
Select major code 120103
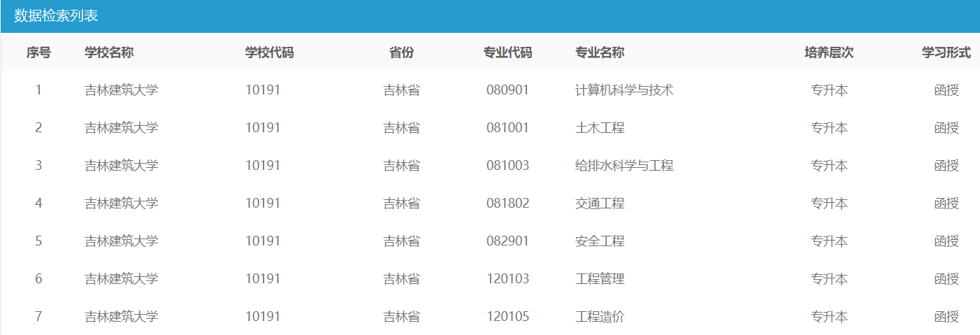click(x=508, y=279)
